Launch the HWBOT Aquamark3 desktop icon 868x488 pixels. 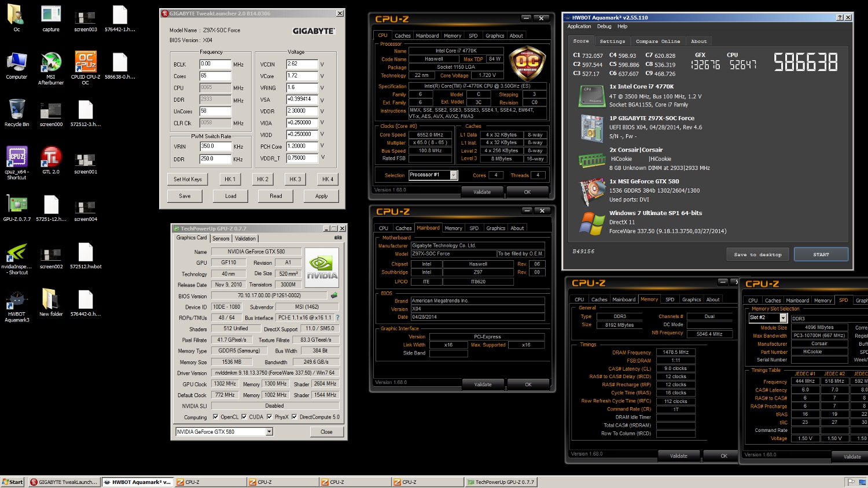(16, 306)
